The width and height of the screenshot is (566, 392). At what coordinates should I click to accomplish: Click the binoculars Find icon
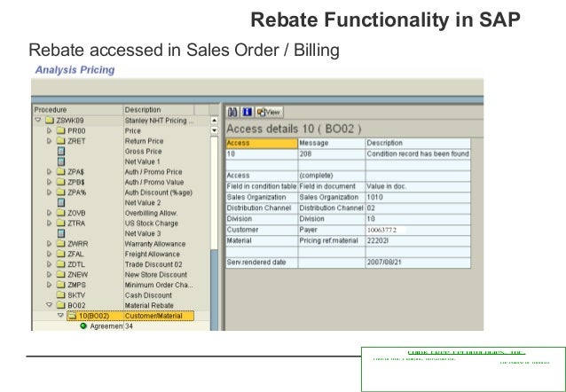point(232,113)
